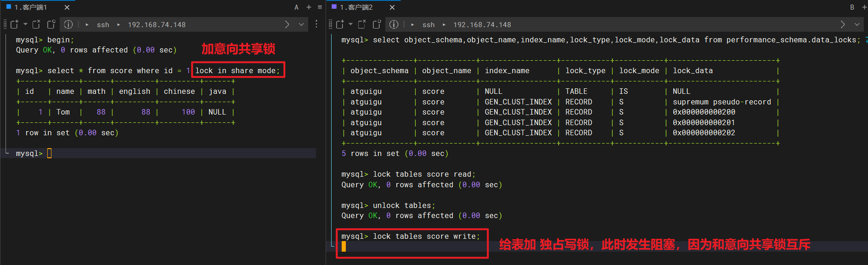The height and width of the screenshot is (265, 868).
Task: Click lock data 0x000000000200
Action: pyautogui.click(x=704, y=112)
